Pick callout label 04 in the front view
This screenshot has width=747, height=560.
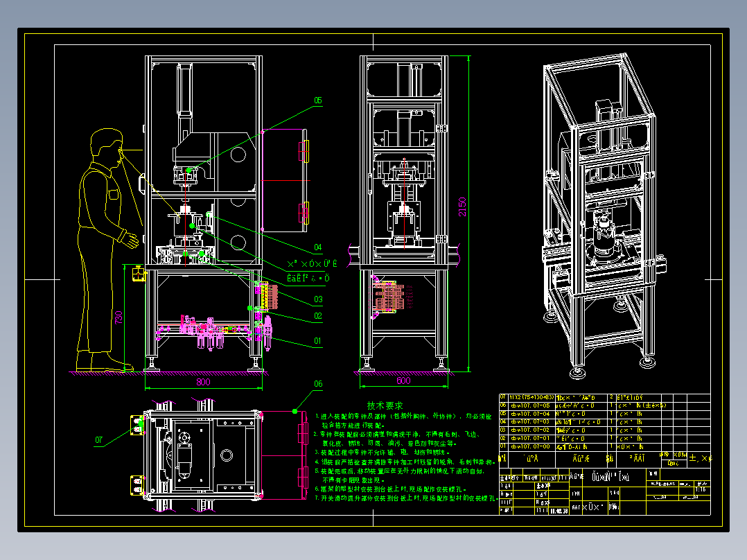(x=318, y=247)
